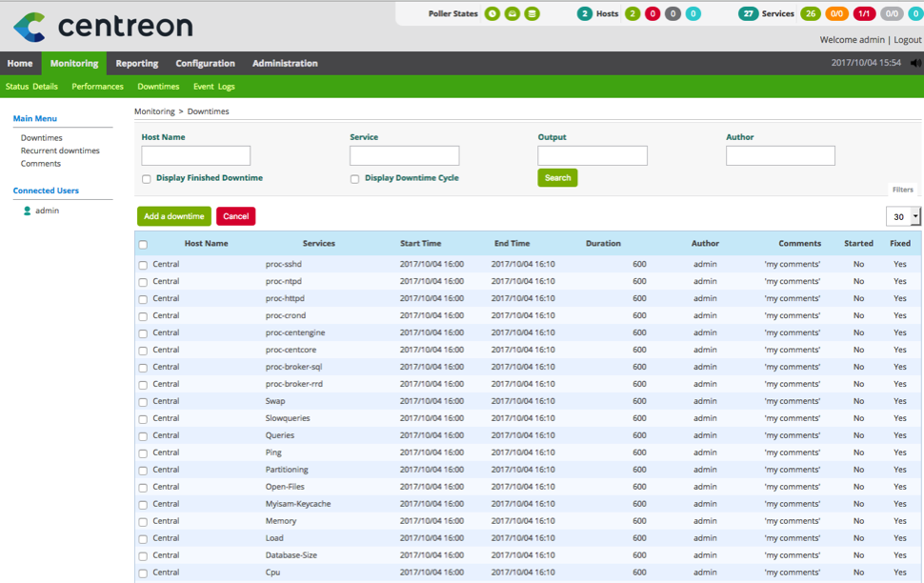Click the Centreon logo
924x583 pixels.
pos(103,26)
